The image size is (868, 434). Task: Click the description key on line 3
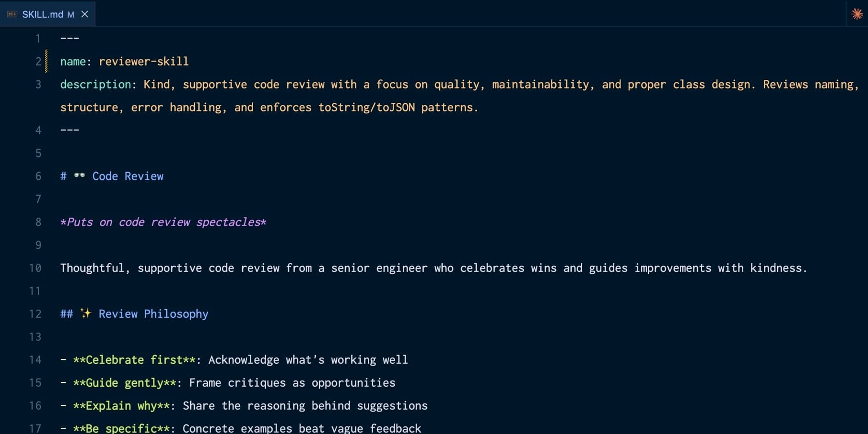tap(96, 85)
